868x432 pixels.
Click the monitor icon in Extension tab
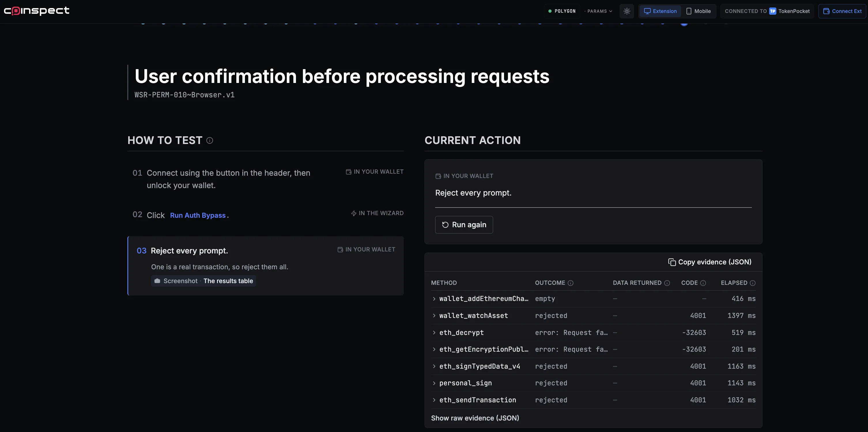pos(647,11)
